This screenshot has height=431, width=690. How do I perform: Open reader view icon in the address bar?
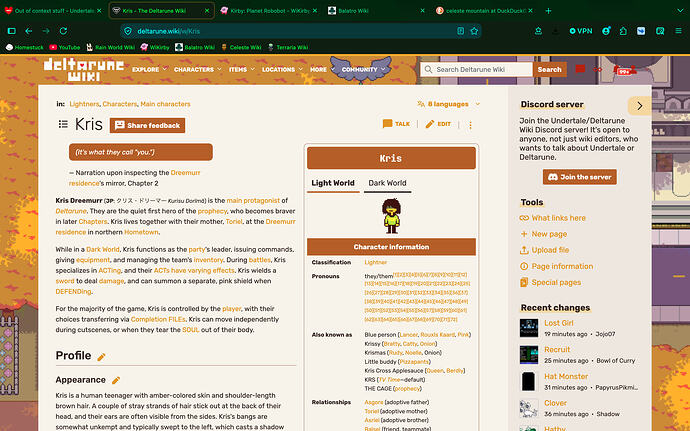point(460,31)
